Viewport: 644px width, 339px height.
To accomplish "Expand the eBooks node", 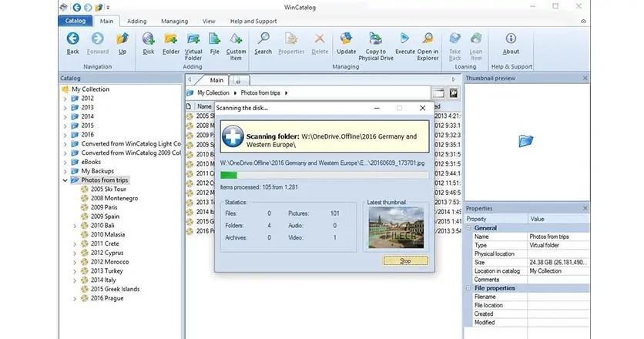I will (x=65, y=162).
